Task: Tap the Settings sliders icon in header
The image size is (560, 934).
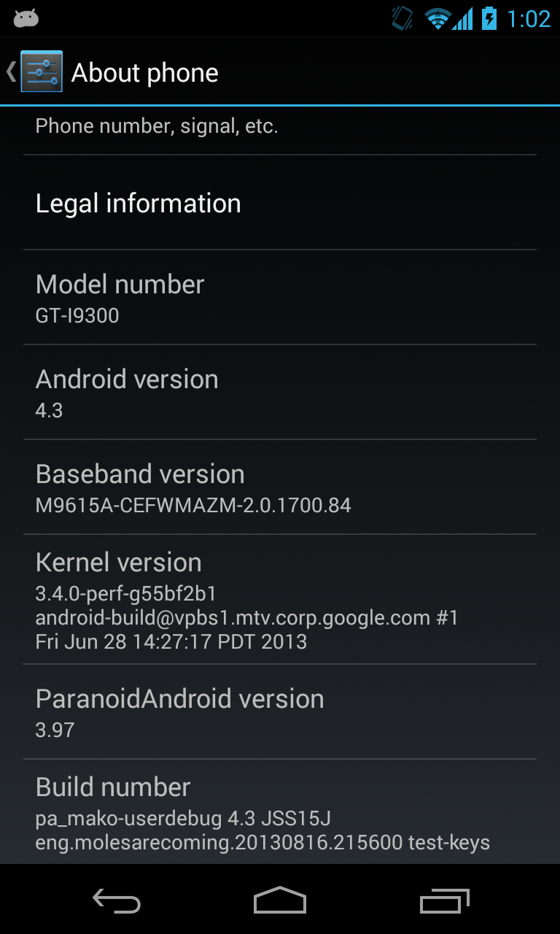Action: (x=42, y=72)
